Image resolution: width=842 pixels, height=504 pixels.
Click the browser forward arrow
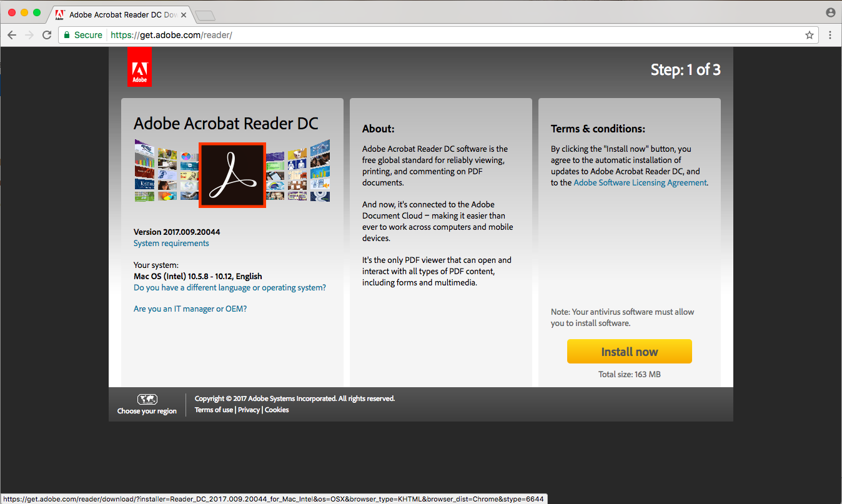point(29,35)
